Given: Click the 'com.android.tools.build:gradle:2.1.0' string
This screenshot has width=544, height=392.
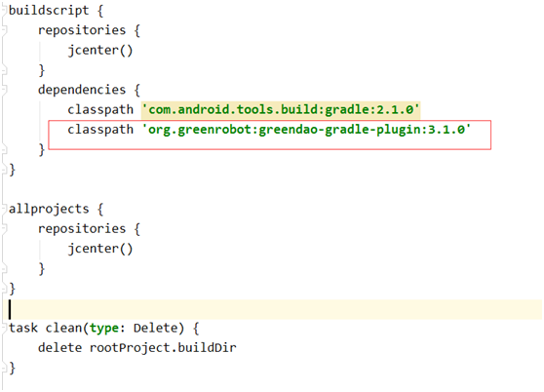Looking at the screenshot, I should (x=281, y=109).
